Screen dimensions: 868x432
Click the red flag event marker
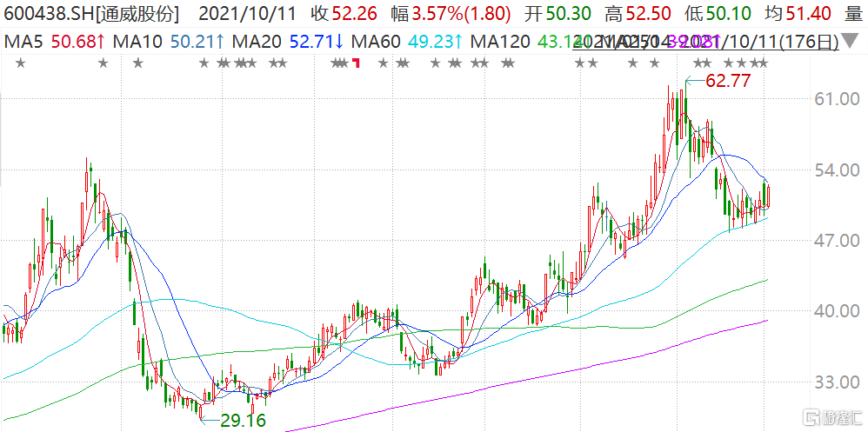[x=357, y=63]
